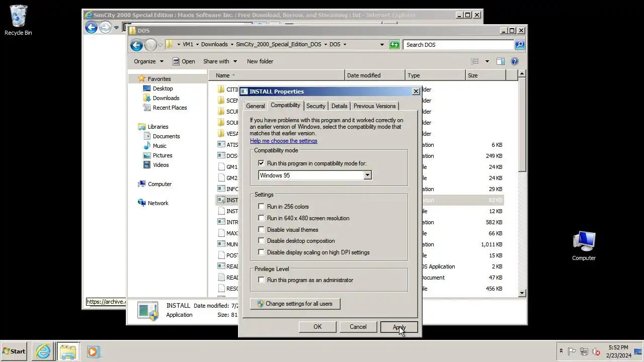The width and height of the screenshot is (644, 362).
Task: Open the Windows 95 compatibility dropdown
Action: pos(367,175)
